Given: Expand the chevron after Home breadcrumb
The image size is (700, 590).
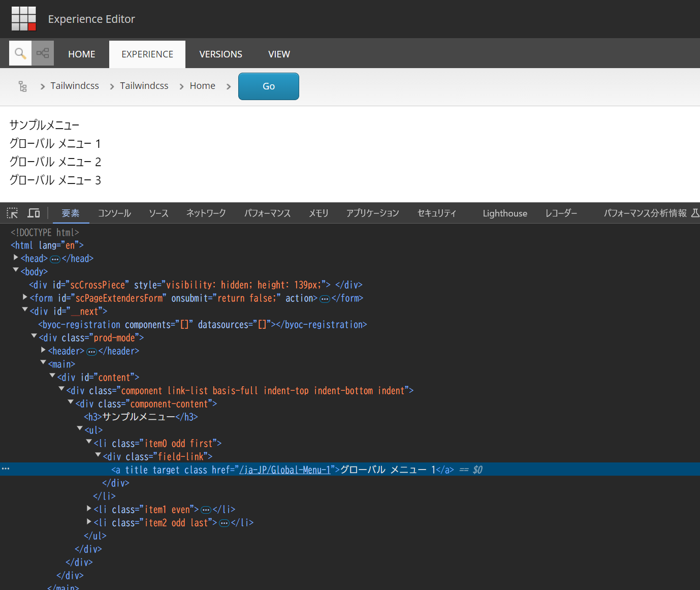Looking at the screenshot, I should coord(229,86).
